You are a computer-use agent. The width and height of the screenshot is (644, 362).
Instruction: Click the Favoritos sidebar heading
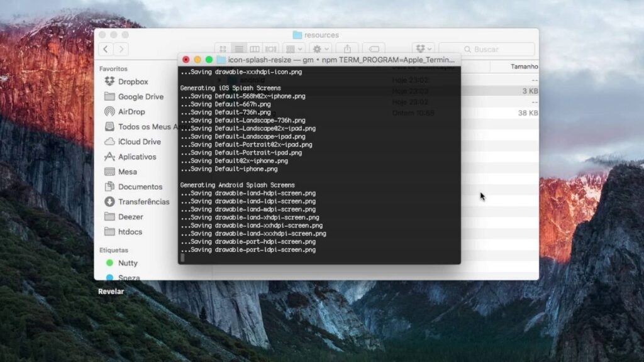point(113,69)
